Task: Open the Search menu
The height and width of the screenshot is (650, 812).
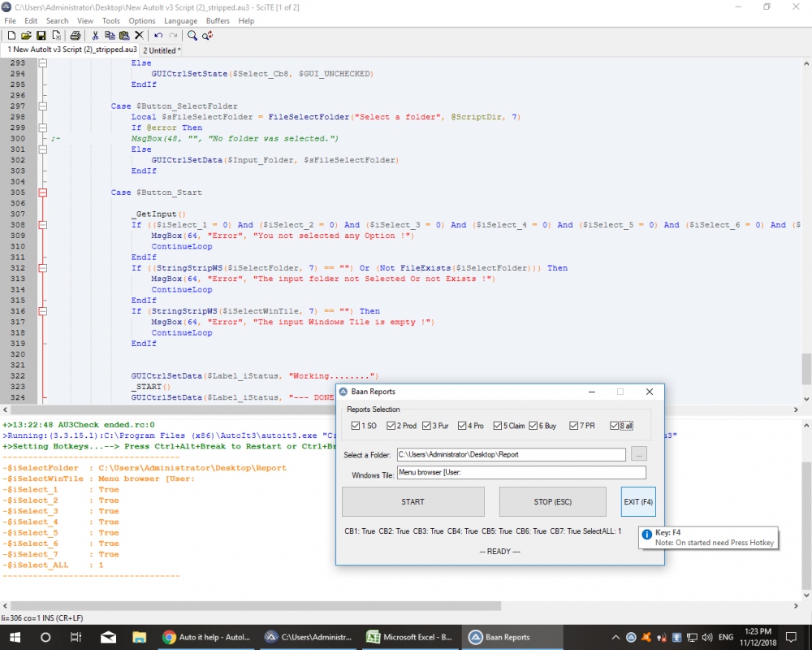Action: click(x=57, y=21)
